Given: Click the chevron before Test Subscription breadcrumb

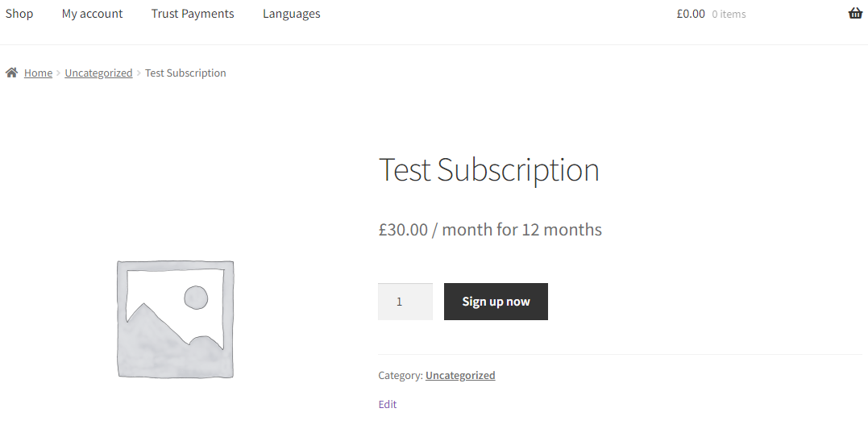Looking at the screenshot, I should (x=139, y=73).
